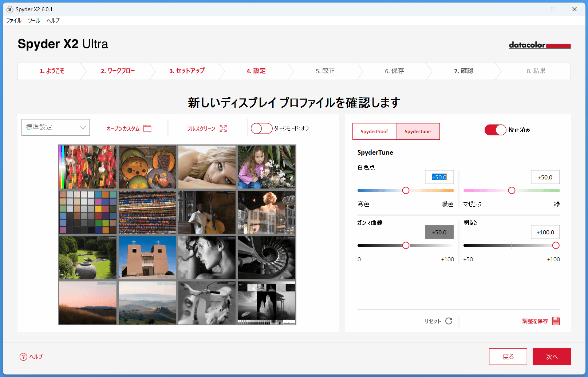Toggle the 校正済み calibrated switch
588x377 pixels.
coord(495,130)
